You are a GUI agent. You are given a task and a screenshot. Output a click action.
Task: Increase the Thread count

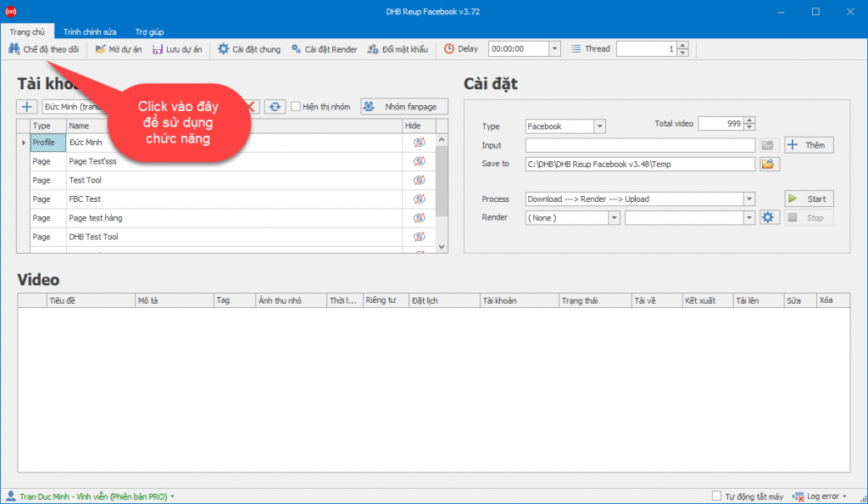[683, 46]
